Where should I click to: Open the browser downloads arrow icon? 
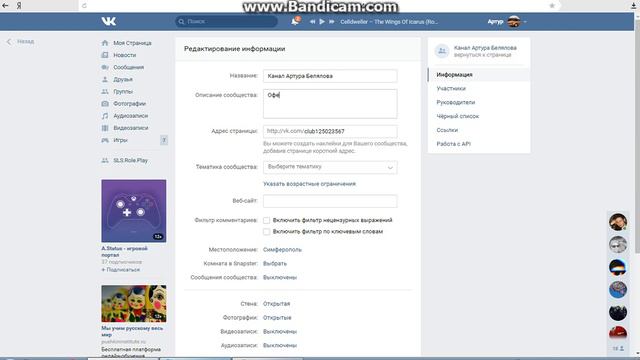click(x=634, y=5)
